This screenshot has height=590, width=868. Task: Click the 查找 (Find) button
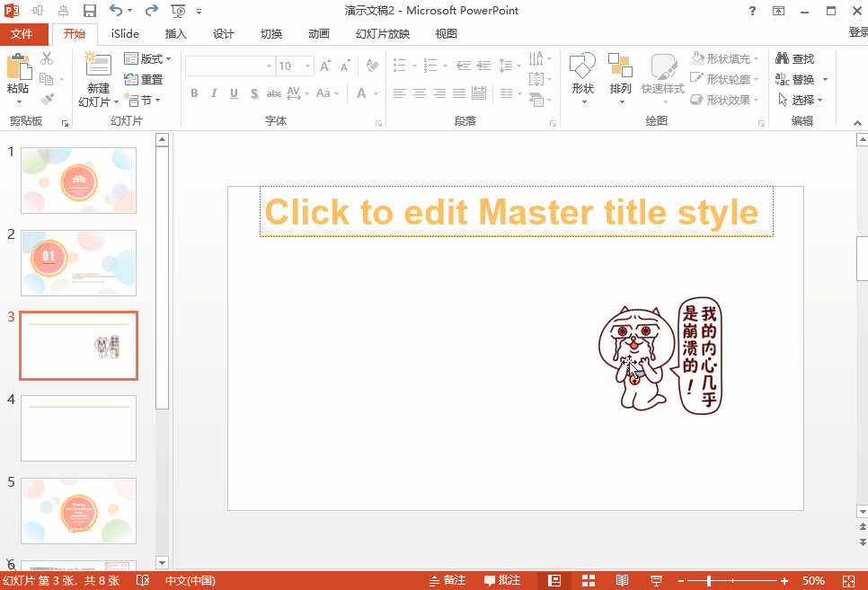[x=795, y=58]
